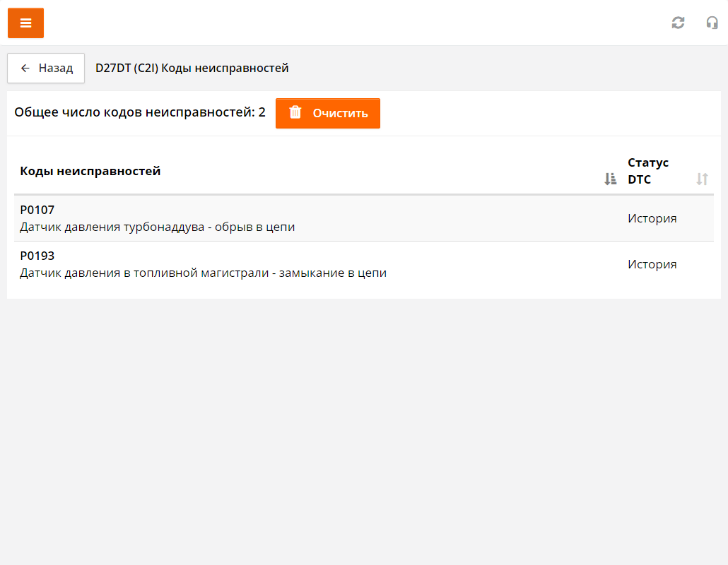The height and width of the screenshot is (565, 728).
Task: Sort by the Статус DTC sort arrows
Action: click(702, 179)
